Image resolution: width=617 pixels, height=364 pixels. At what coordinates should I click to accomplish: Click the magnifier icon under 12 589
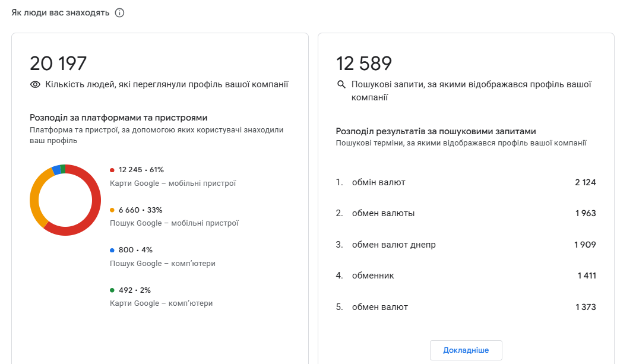pos(341,85)
